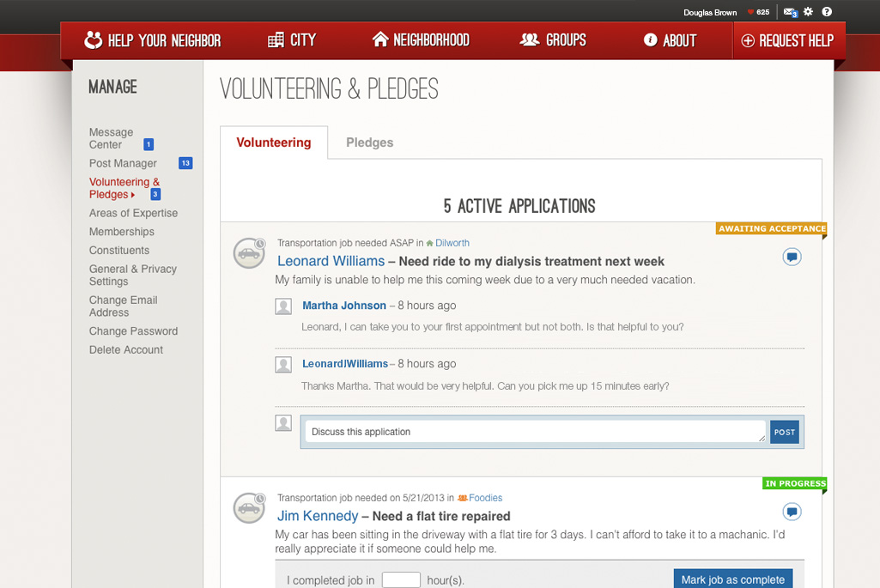880x588 pixels.
Task: Click Mark job as complete button
Action: 732,579
